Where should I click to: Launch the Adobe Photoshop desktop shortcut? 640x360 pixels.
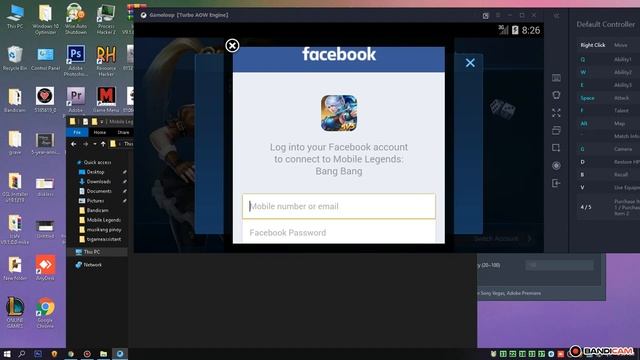pyautogui.click(x=76, y=60)
